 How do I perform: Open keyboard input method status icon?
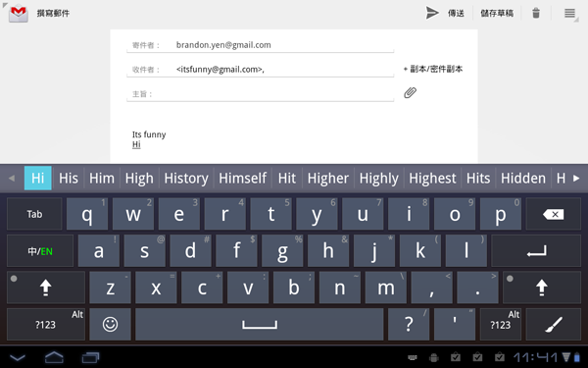pyautogui.click(x=413, y=357)
